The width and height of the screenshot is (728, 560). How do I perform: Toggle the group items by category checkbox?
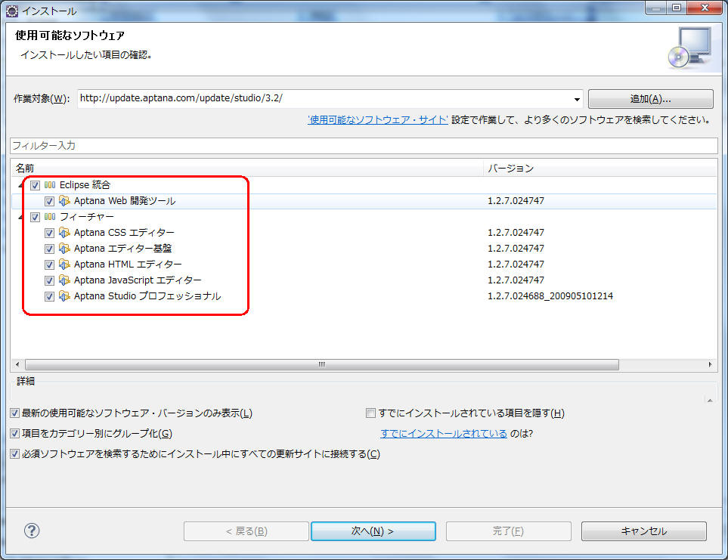15,434
